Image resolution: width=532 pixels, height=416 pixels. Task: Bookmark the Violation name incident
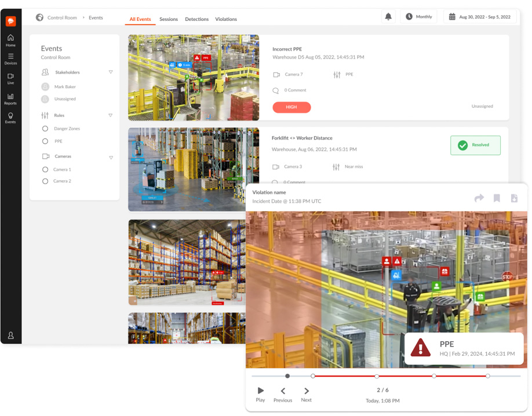[x=497, y=198]
